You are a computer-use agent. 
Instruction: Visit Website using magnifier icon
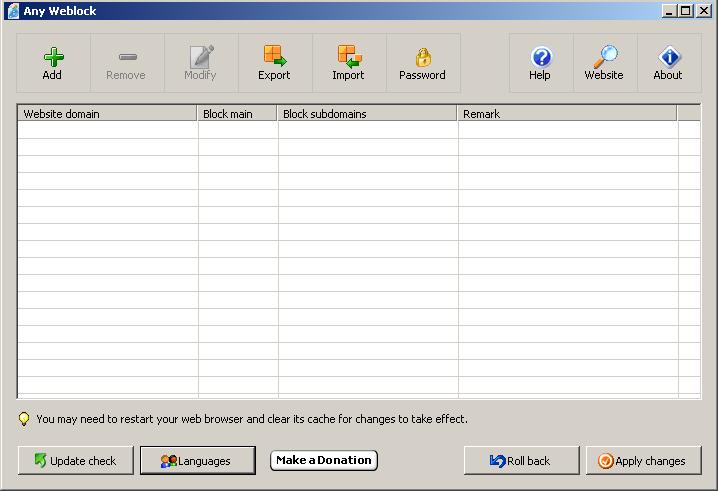(604, 57)
